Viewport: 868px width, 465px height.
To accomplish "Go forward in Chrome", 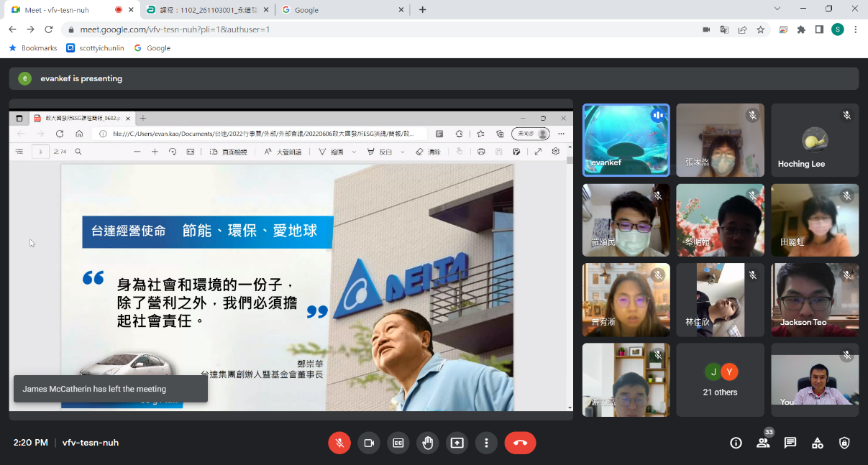I will coord(30,29).
